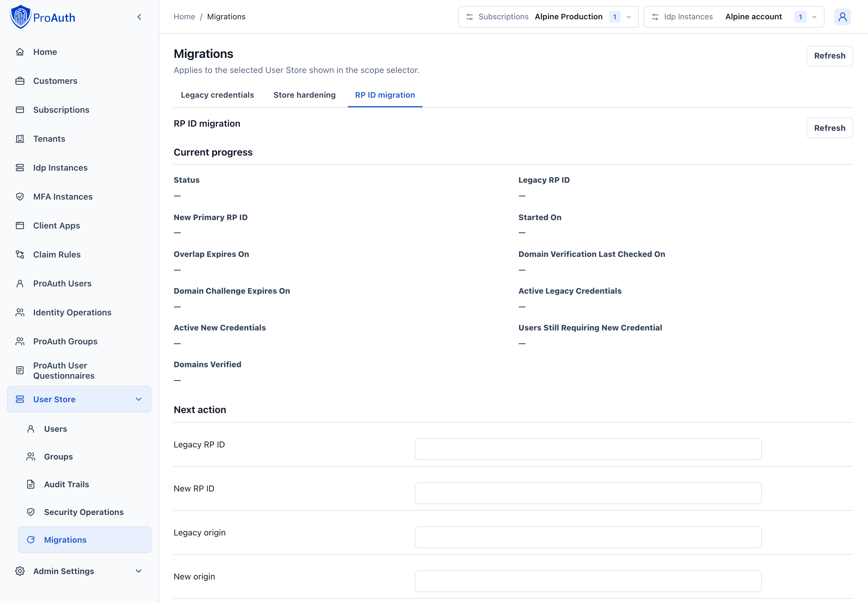The height and width of the screenshot is (603, 868).
Task: Focus the New RP ID input field
Action: click(x=588, y=493)
